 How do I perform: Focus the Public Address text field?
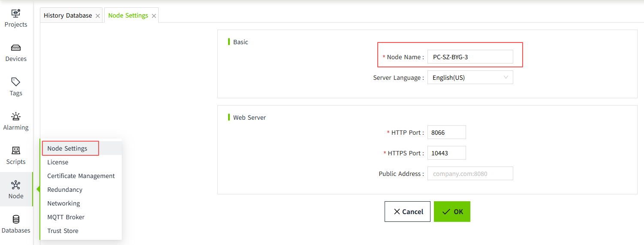[x=470, y=174]
